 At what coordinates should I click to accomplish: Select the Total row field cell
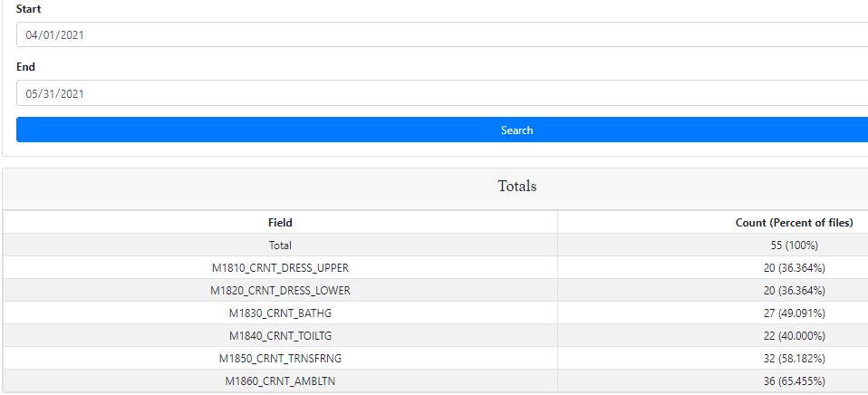pyautogui.click(x=280, y=246)
